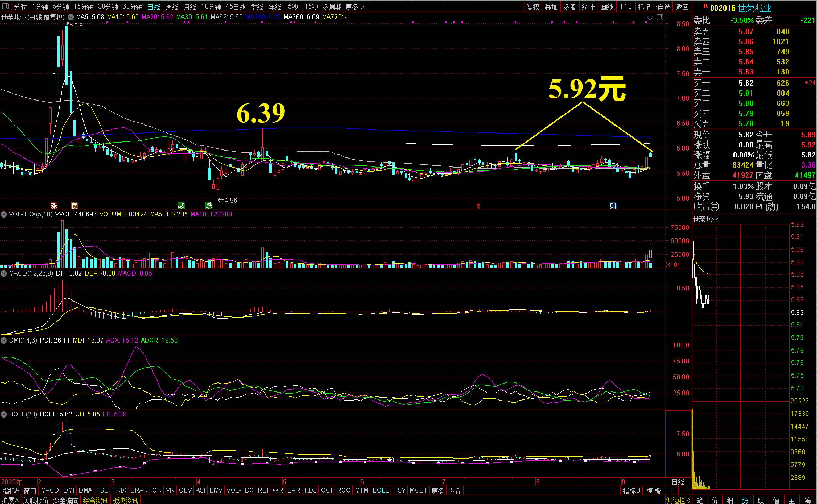The width and height of the screenshot is (817, 504).
Task: Select the 1分钟 period
Action: 40,7
